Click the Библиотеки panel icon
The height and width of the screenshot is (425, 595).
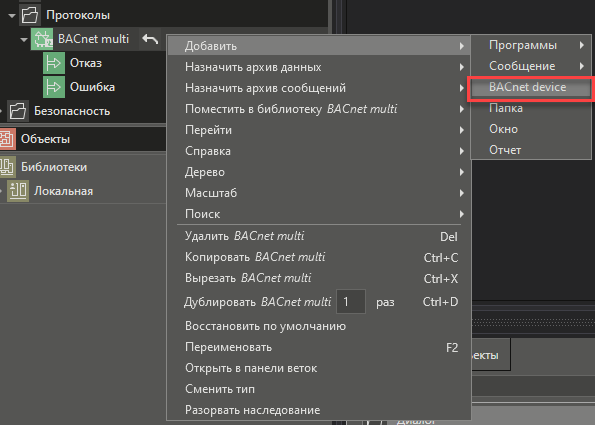pyautogui.click(x=7, y=167)
